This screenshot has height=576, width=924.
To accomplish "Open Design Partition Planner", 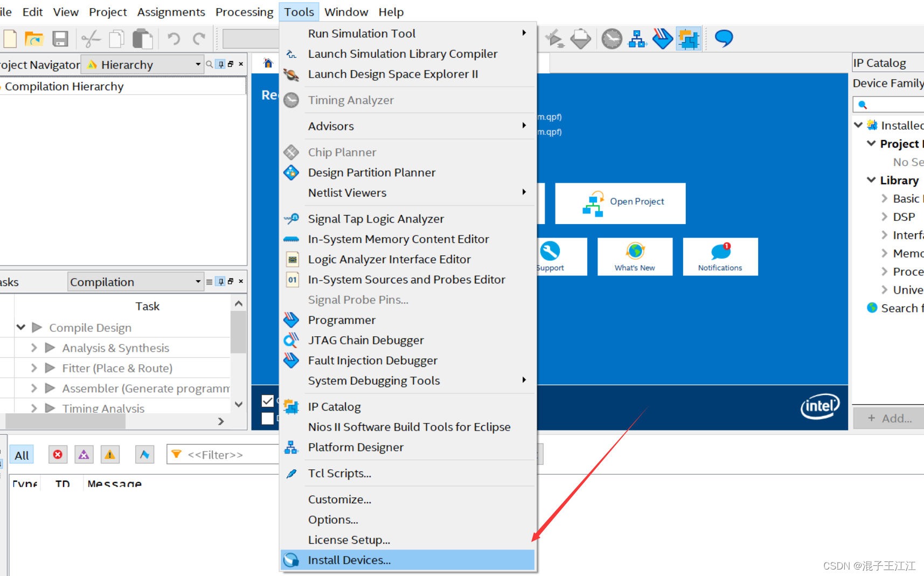I will (x=408, y=172).
